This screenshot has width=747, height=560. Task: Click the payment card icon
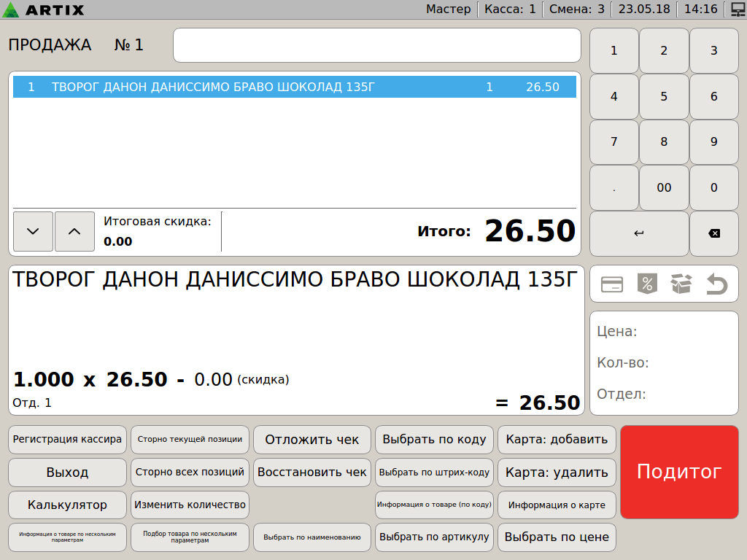612,284
